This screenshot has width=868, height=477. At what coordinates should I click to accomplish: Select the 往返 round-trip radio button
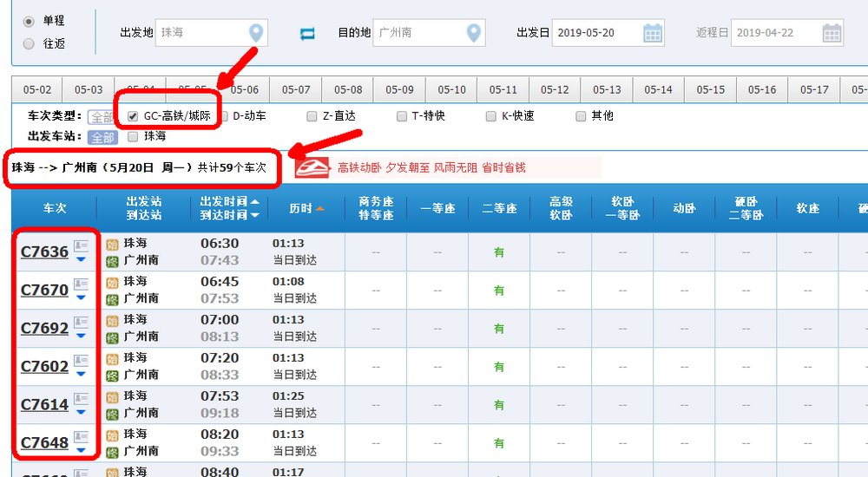pos(29,43)
